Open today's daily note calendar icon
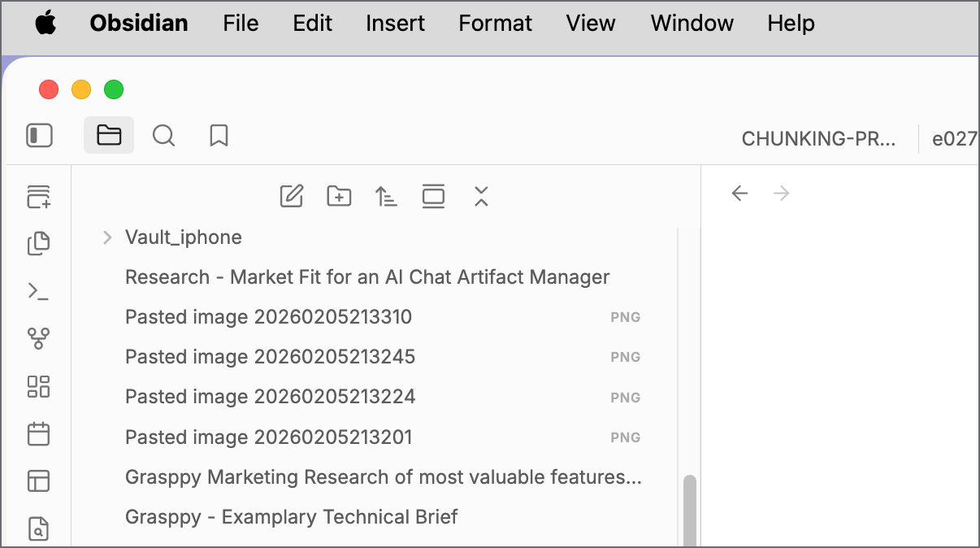 click(x=39, y=433)
